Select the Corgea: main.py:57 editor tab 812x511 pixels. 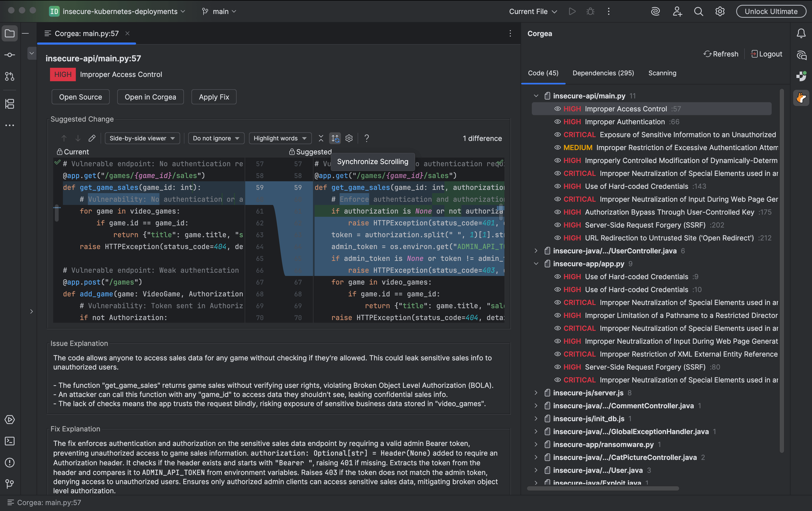pos(86,33)
